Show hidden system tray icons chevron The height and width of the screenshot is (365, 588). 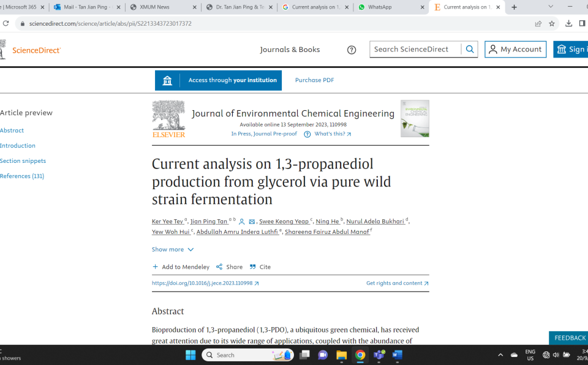(500, 355)
